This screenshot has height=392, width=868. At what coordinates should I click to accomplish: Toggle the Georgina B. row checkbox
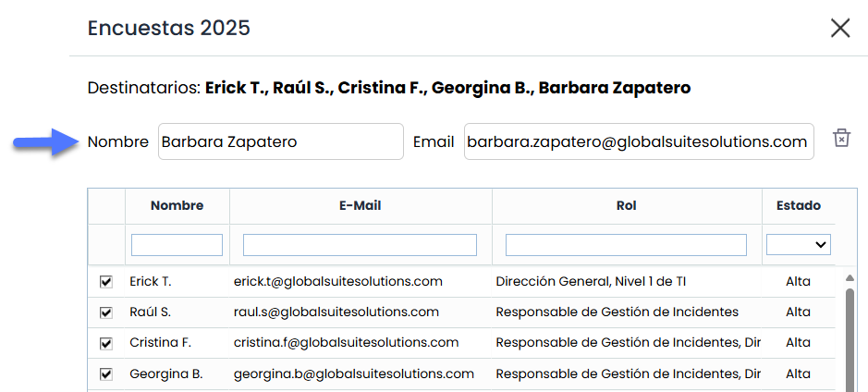pyautogui.click(x=106, y=374)
